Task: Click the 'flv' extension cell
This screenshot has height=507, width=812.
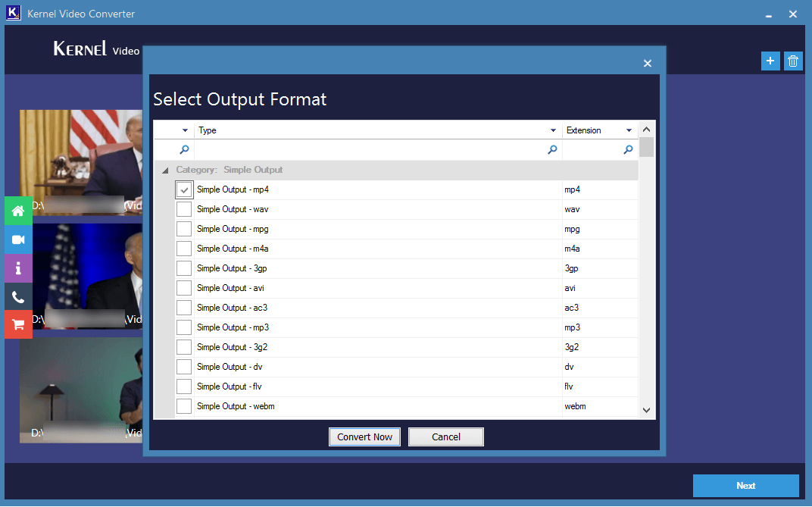Action: coord(600,387)
